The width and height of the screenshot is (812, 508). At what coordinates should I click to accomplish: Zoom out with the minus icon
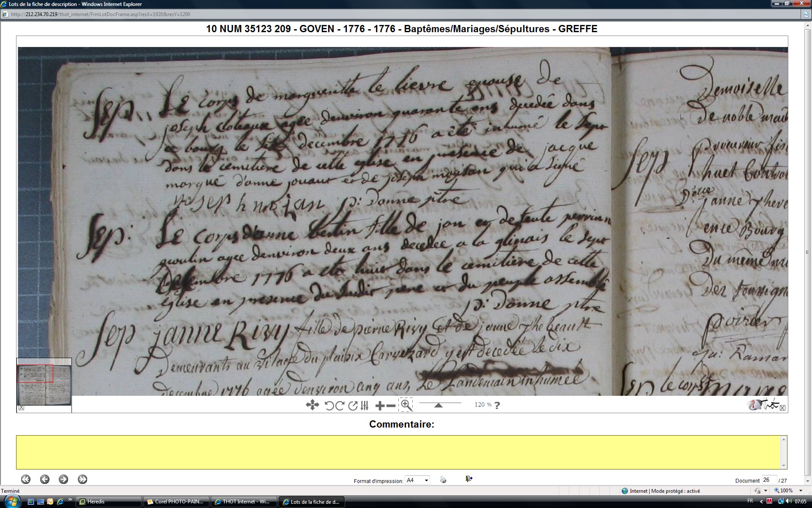(391, 406)
